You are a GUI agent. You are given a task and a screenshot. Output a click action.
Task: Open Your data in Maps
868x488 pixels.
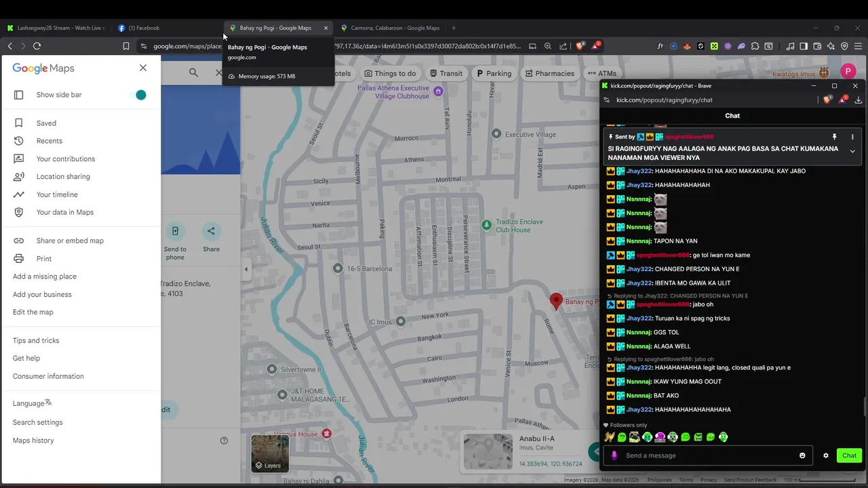pos(64,212)
